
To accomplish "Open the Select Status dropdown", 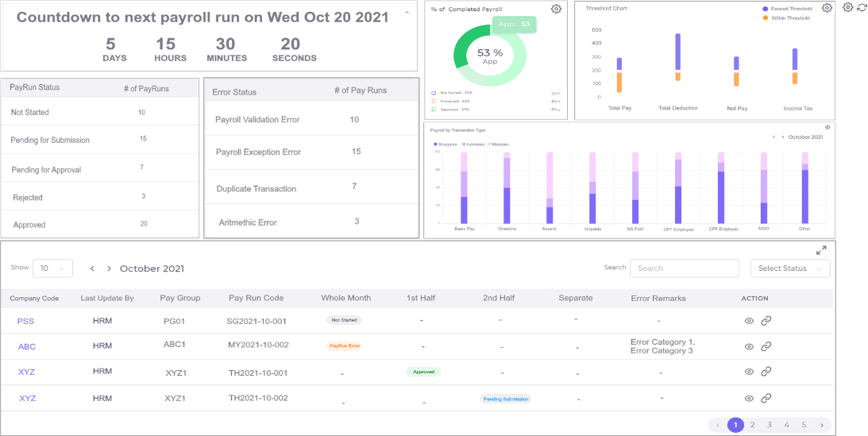I will [x=790, y=268].
